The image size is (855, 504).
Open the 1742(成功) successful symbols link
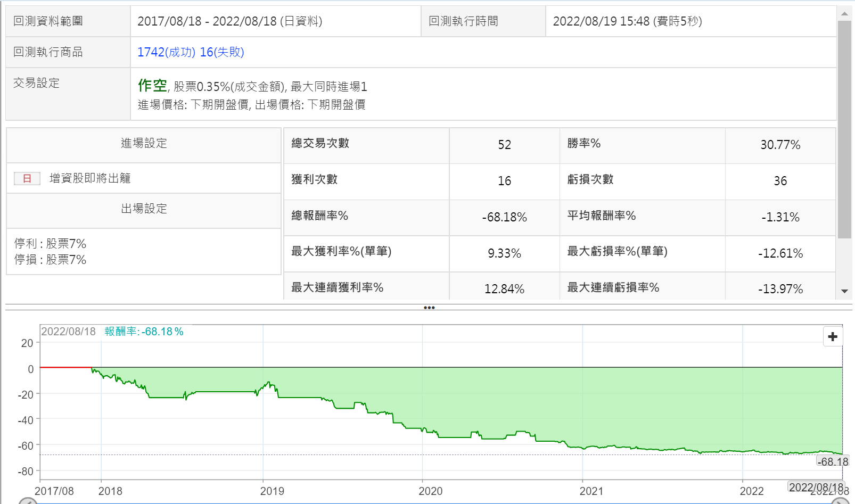coord(166,52)
